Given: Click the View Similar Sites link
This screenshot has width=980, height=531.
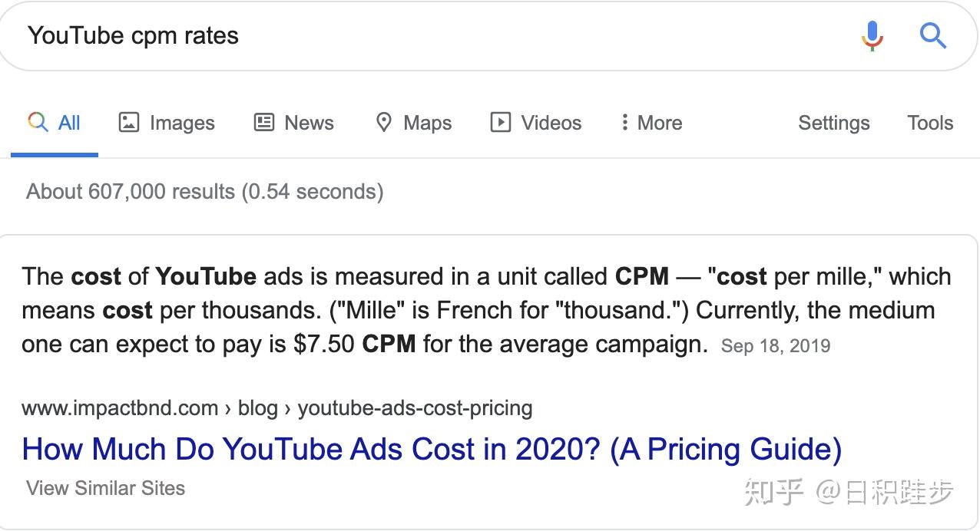Looking at the screenshot, I should pos(106,488).
